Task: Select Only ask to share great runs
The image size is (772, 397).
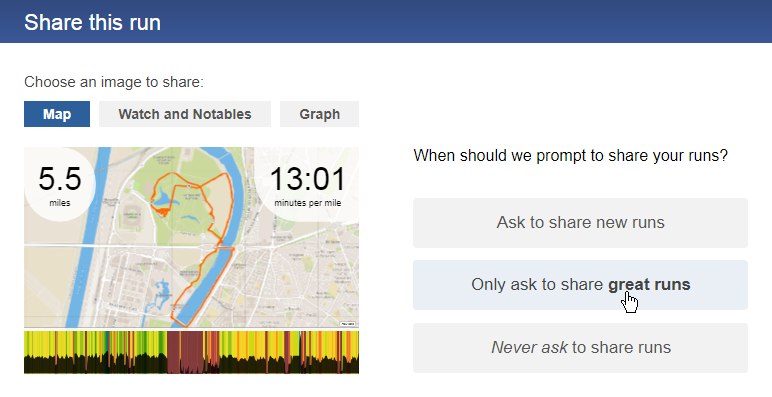Action: (580, 285)
